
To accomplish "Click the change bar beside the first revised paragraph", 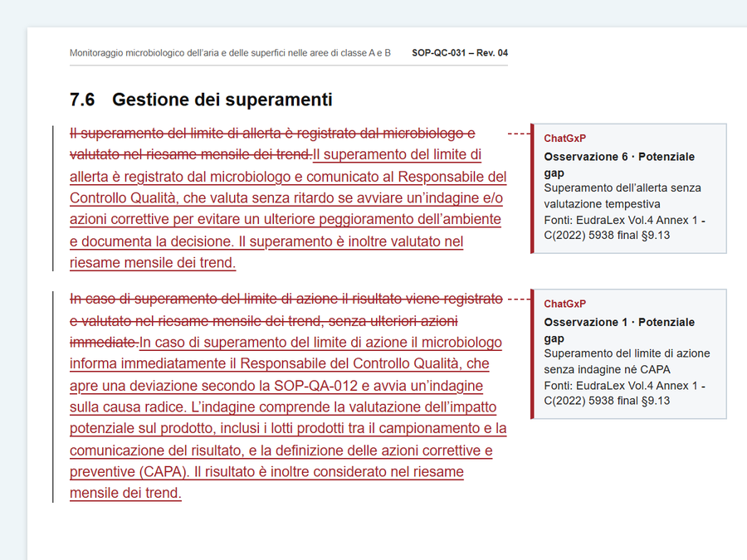I will coord(53,198).
